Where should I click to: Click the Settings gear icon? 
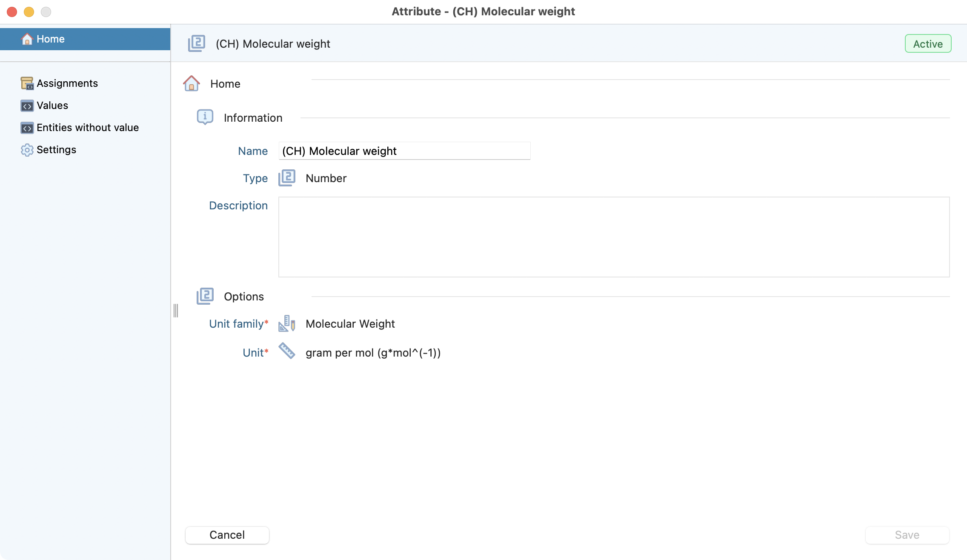click(x=27, y=150)
